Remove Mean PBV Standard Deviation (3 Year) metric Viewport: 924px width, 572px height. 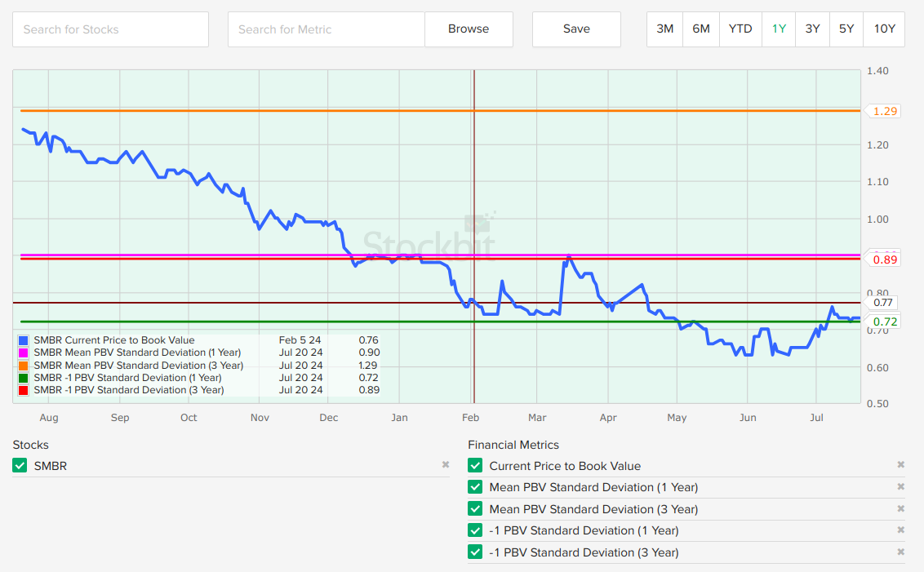point(901,508)
